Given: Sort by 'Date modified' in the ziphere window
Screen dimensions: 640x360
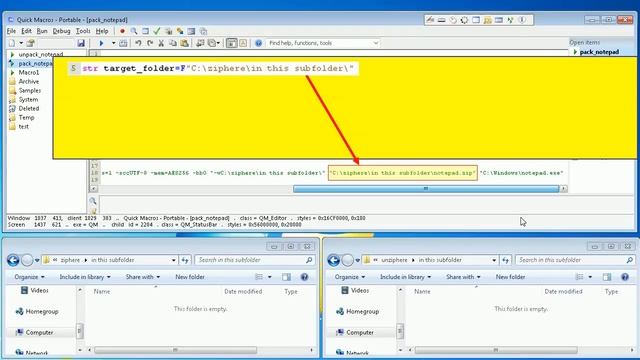Looking at the screenshot, I should (x=243, y=291).
